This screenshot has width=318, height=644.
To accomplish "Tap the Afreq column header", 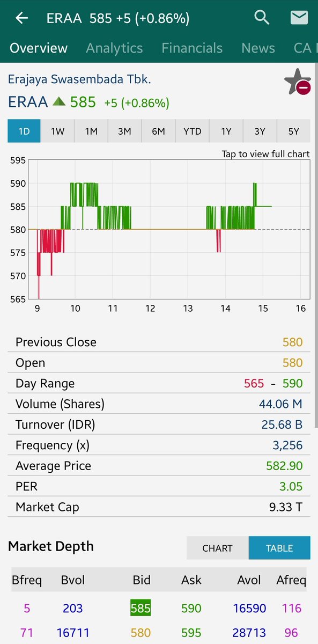I will [291, 580].
